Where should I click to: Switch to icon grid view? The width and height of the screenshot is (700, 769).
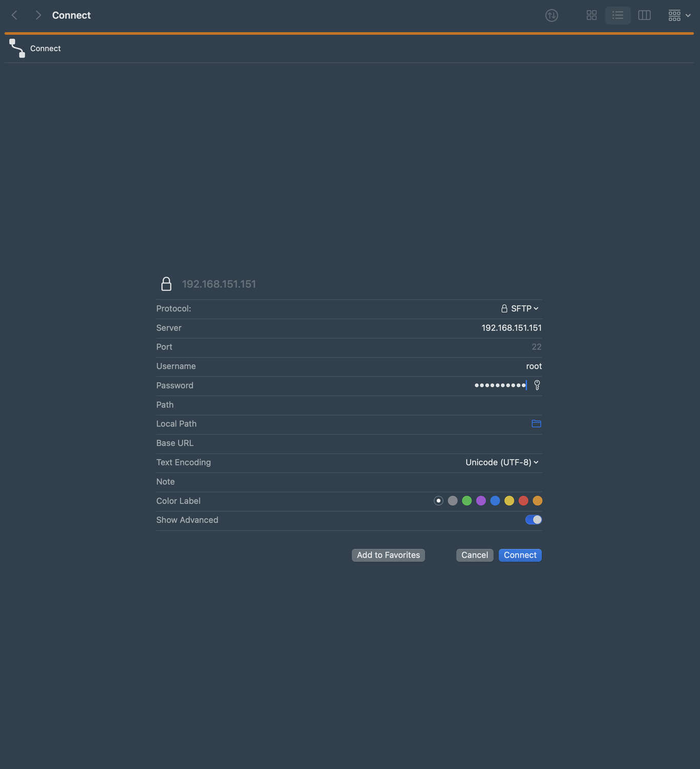(591, 15)
